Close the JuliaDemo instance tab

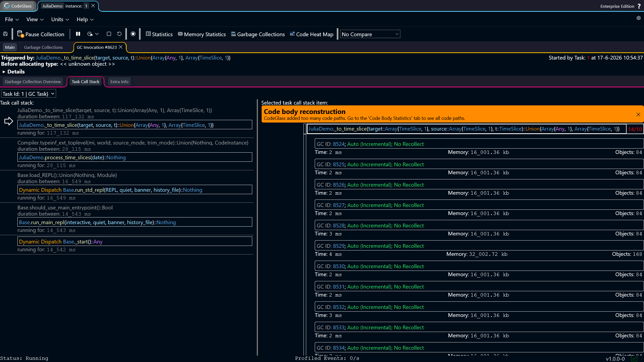[x=93, y=6]
